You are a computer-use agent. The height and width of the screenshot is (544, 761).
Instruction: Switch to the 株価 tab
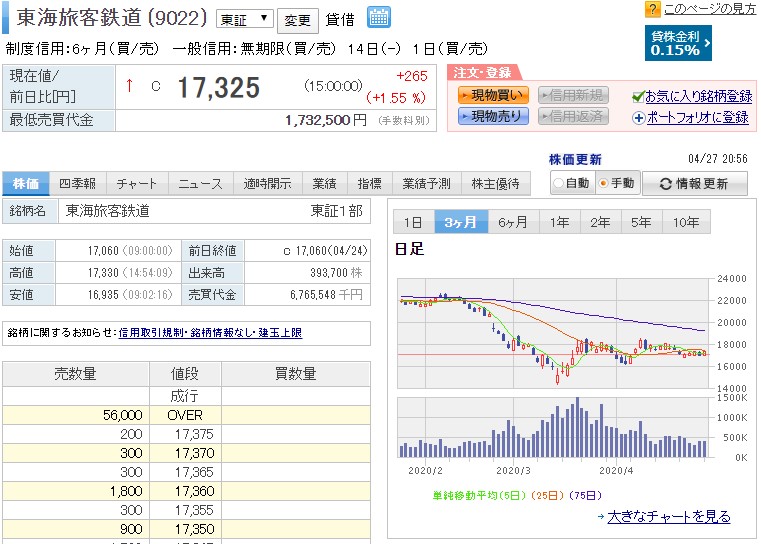click(x=26, y=183)
